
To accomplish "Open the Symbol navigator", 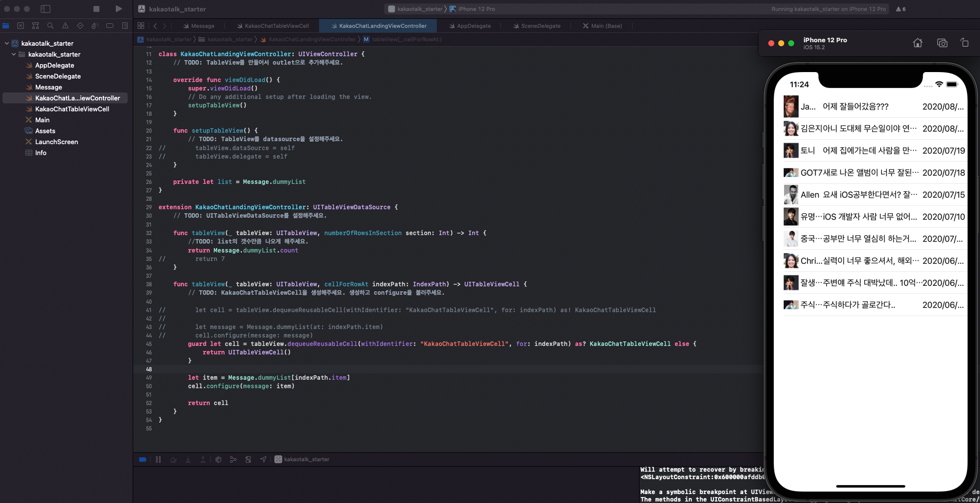I will click(35, 26).
